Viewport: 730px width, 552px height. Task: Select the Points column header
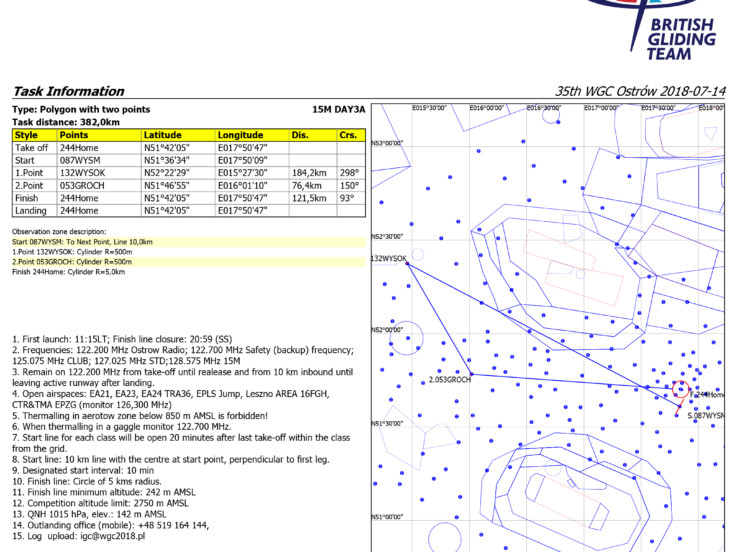pyautogui.click(x=75, y=135)
